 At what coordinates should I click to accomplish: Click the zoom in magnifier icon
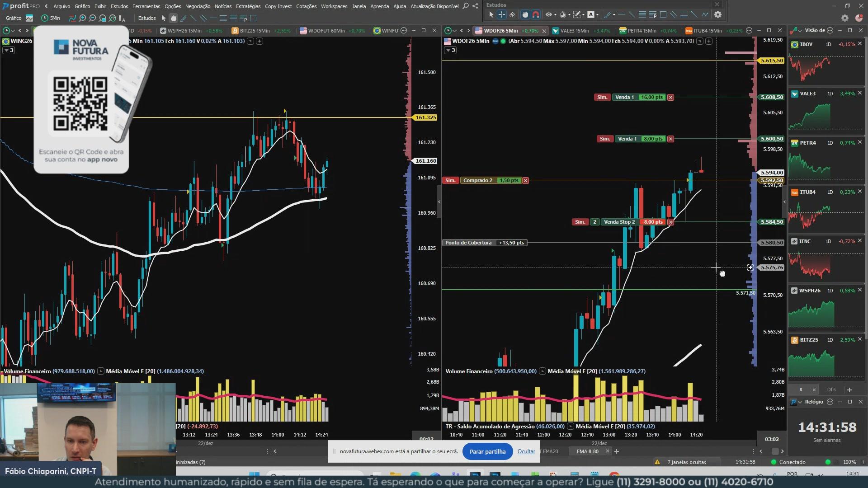point(82,18)
